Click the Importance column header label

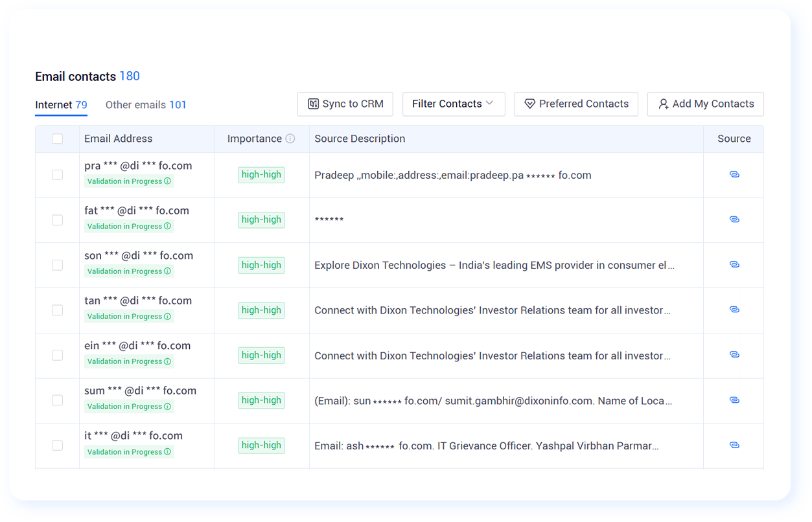[254, 139]
